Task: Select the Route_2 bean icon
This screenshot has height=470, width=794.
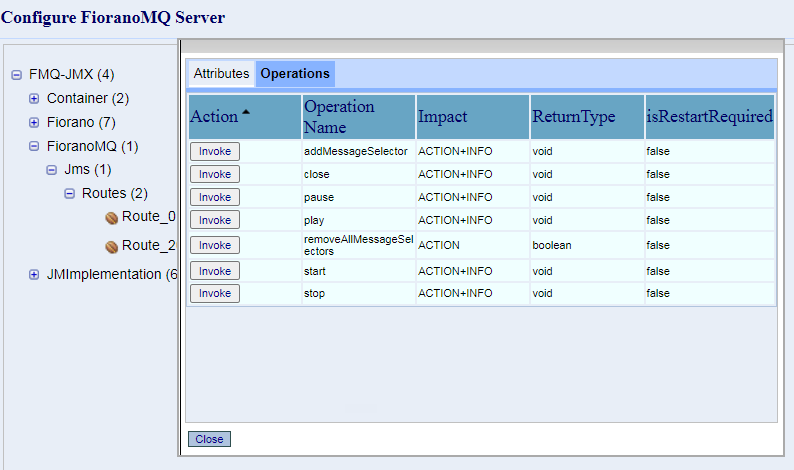Action: click(x=112, y=247)
